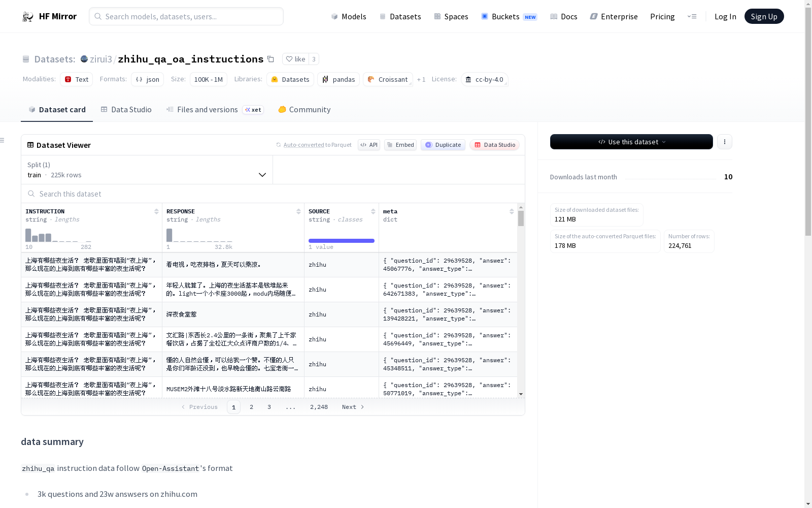Viewport: 812px width, 508px height.
Task: Open Enterprise in the navigation
Action: pos(614,16)
